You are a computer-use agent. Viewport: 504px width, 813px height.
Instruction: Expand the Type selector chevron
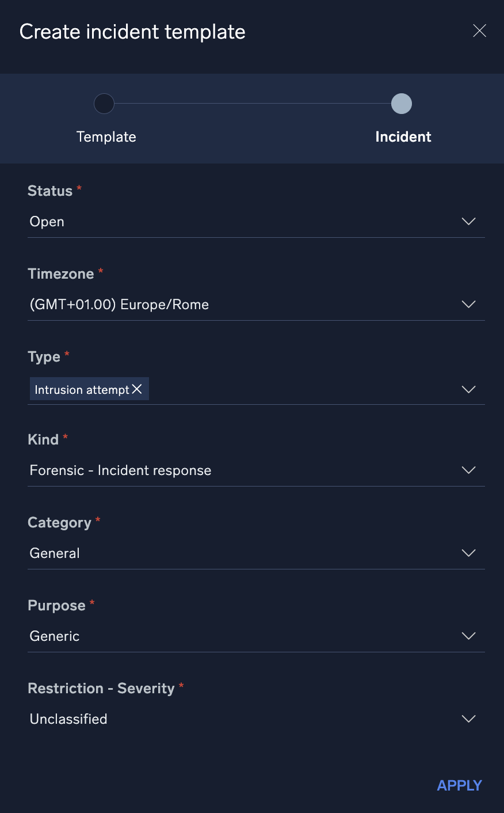469,390
